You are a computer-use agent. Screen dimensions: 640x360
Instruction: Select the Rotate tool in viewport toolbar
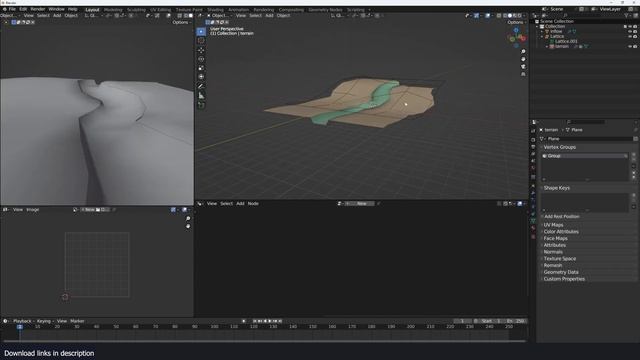click(x=201, y=59)
